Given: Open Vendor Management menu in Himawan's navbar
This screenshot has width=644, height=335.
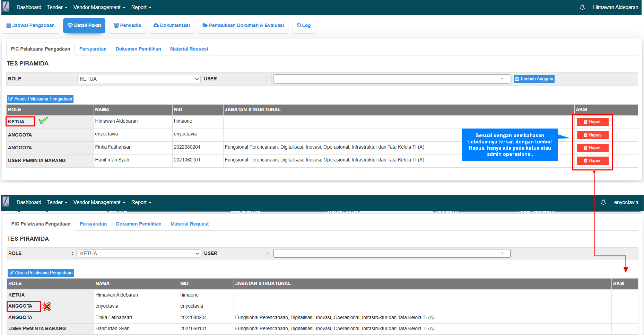Looking at the screenshot, I should (99, 7).
